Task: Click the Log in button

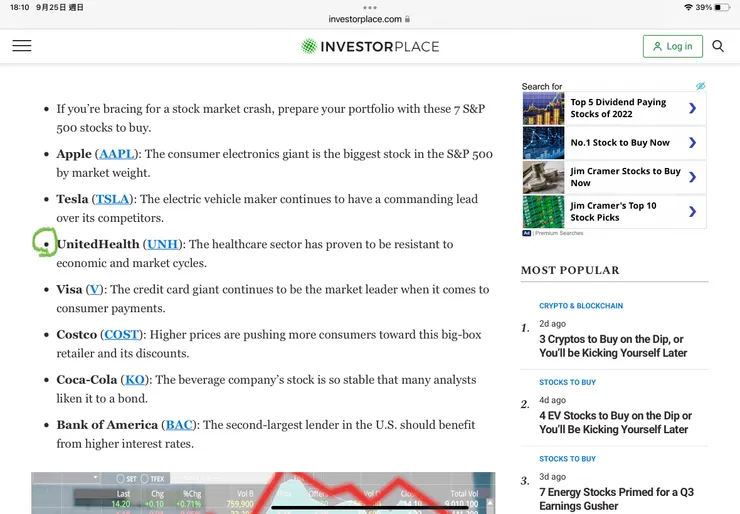Action: [673, 46]
